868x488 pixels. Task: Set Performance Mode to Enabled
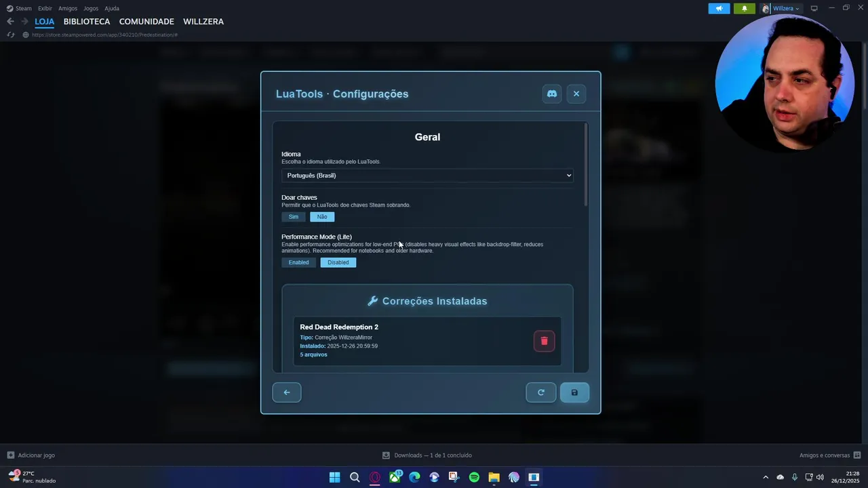click(298, 262)
